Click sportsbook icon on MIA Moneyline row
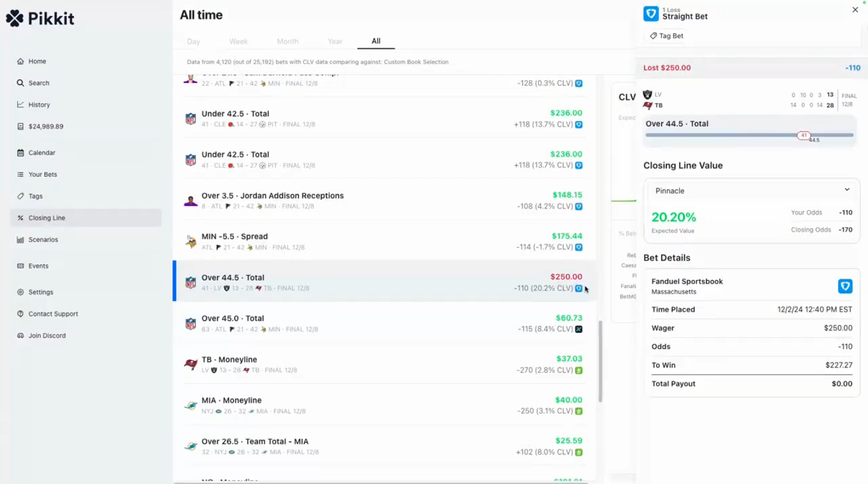Viewport: 868px width, 484px height. pos(579,411)
